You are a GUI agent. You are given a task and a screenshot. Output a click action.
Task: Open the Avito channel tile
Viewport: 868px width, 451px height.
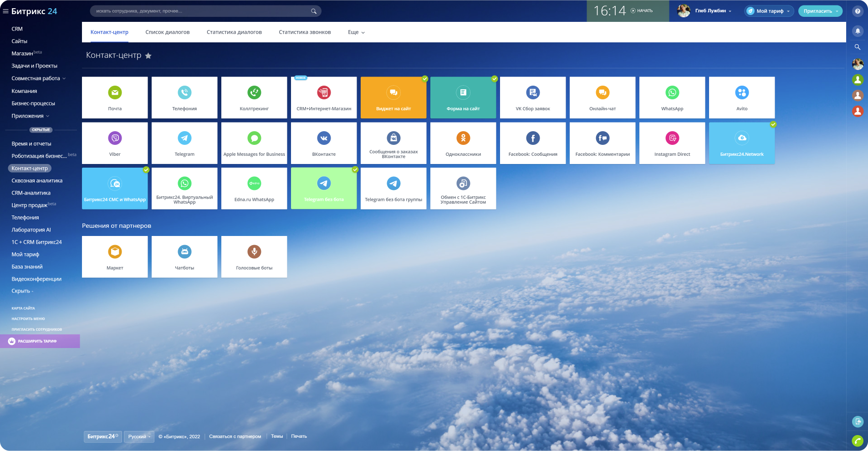[x=742, y=97]
